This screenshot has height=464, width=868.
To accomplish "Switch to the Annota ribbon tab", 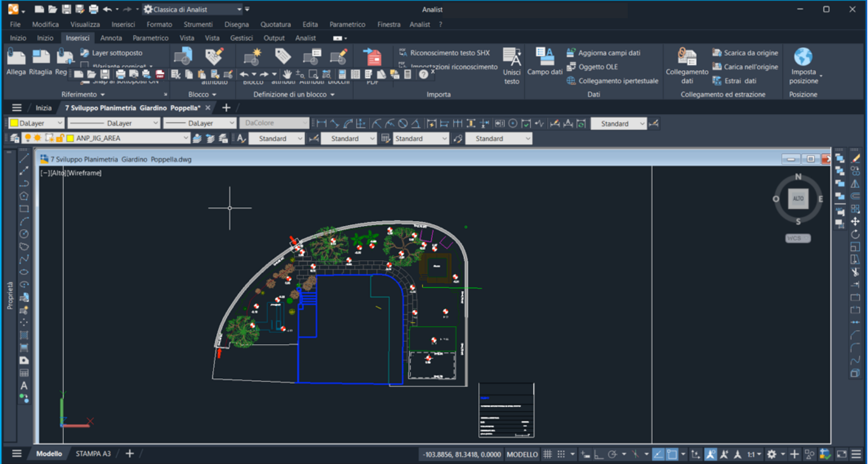I will point(111,38).
